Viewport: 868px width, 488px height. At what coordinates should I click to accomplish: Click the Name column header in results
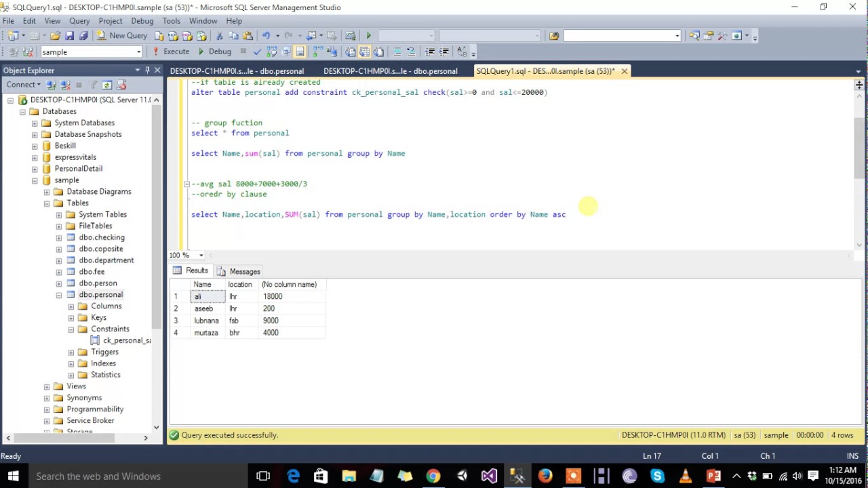coord(207,285)
